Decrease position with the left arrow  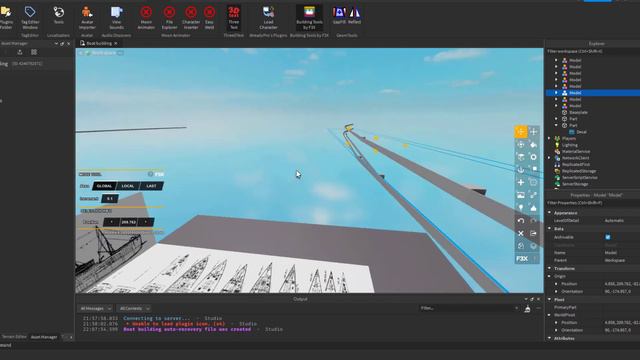point(111,222)
